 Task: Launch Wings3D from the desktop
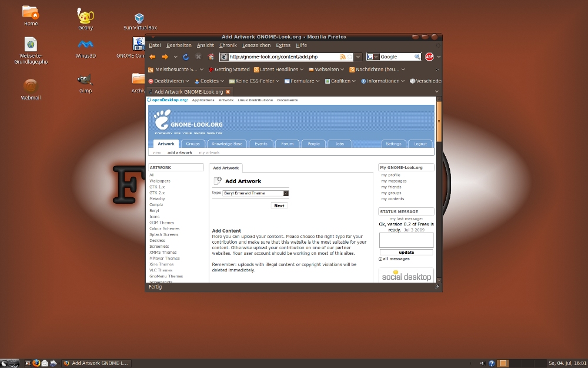[85, 49]
